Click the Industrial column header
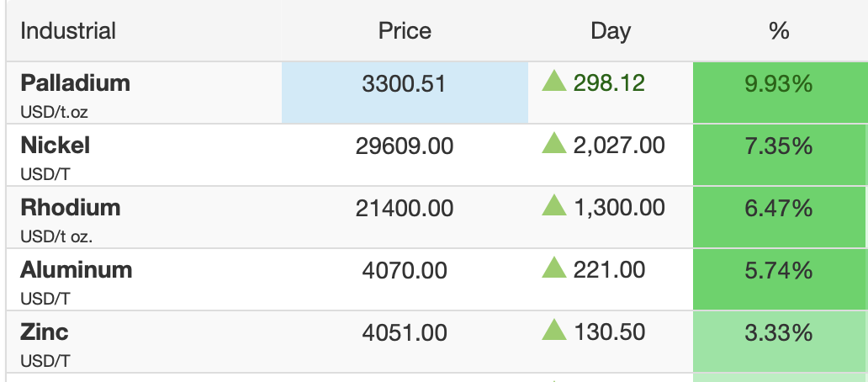868x382 pixels. click(x=68, y=30)
